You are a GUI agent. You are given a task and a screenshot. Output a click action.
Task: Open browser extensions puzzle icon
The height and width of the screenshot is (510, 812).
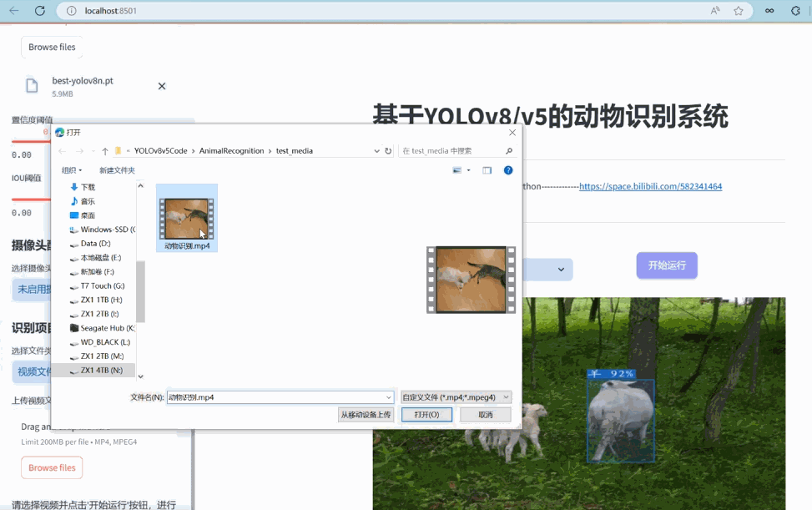tap(795, 10)
